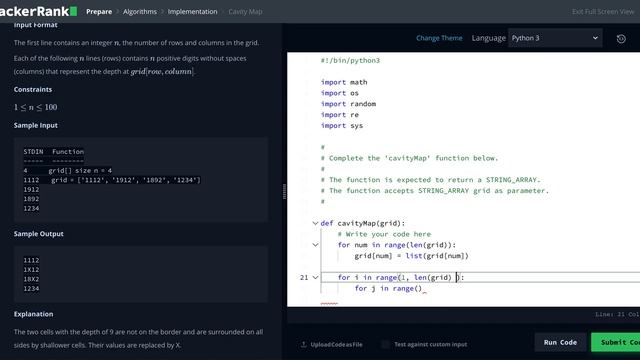Image resolution: width=640 pixels, height=360 pixels.
Task: Click the 'grid[num] = list(grid[num])' line
Action: pos(411,256)
